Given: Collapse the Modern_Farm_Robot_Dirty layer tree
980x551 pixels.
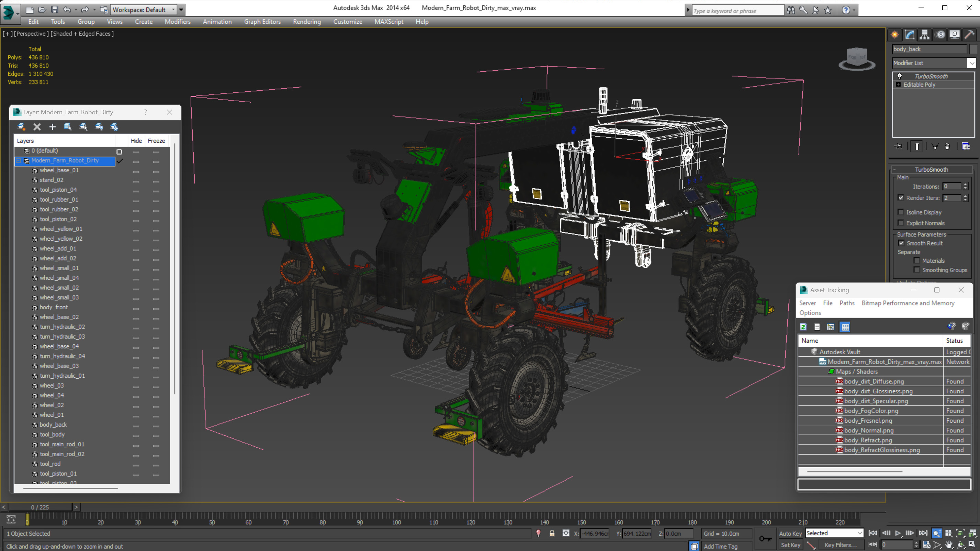Looking at the screenshot, I should pyautogui.click(x=18, y=161).
